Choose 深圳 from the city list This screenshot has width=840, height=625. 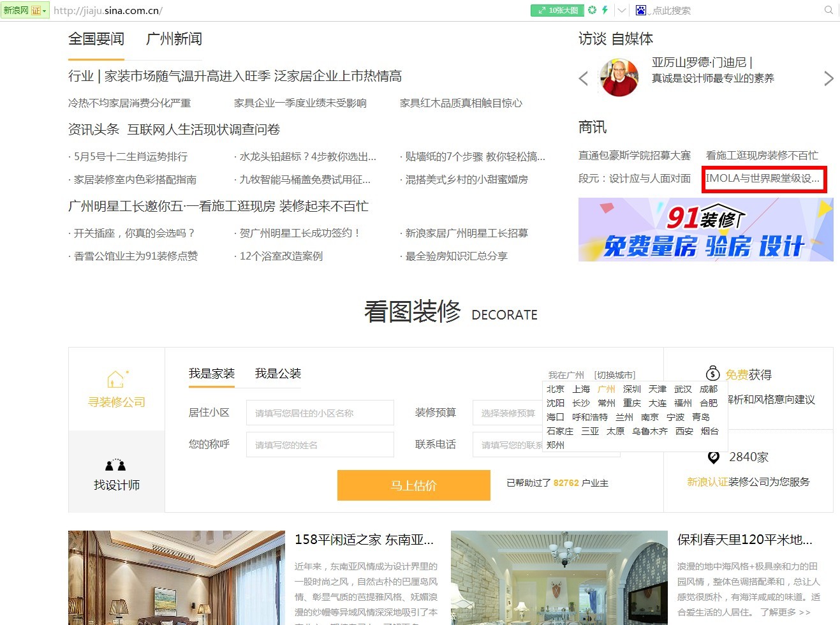(631, 389)
